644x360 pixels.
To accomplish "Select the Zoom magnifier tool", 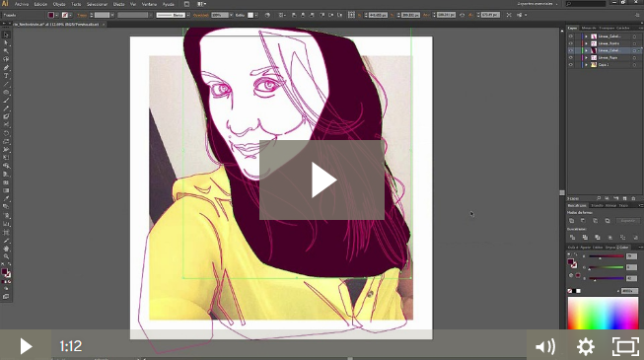I will (6, 256).
